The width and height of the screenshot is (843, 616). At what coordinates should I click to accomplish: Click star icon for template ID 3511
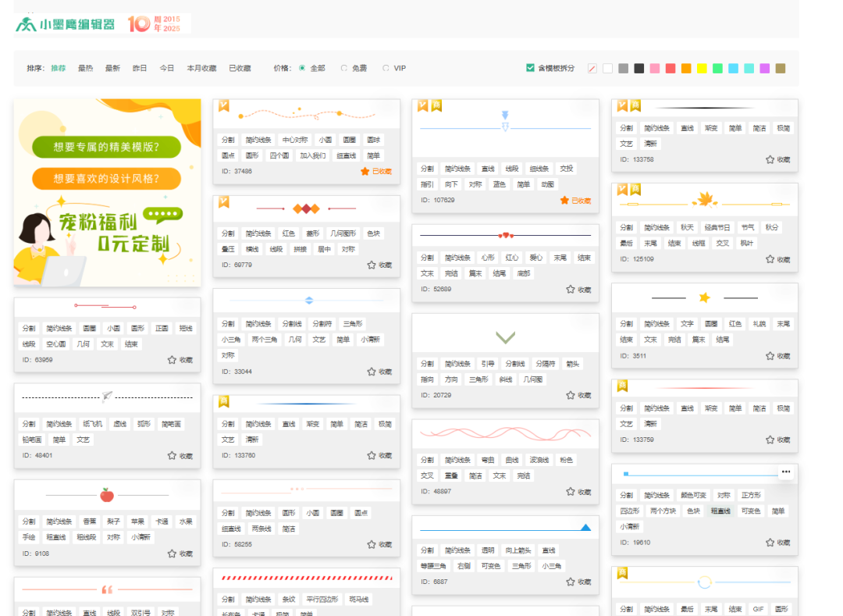[770, 356]
